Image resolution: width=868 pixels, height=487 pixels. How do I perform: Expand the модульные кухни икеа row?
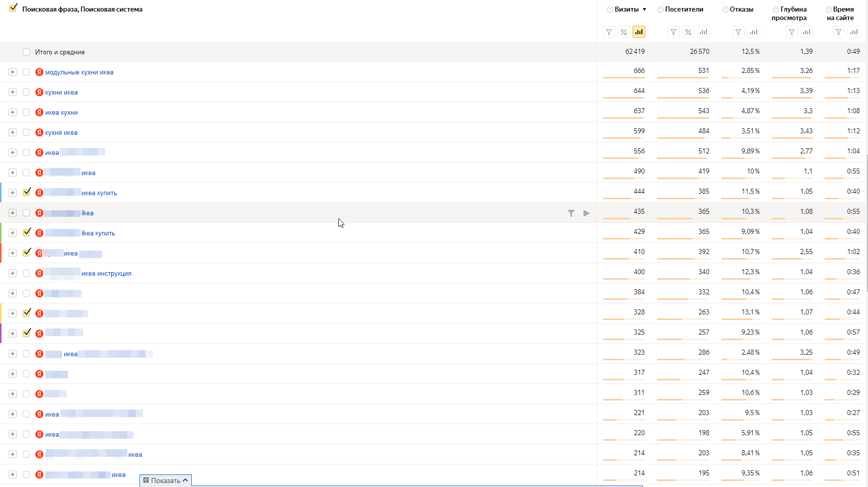pyautogui.click(x=13, y=72)
